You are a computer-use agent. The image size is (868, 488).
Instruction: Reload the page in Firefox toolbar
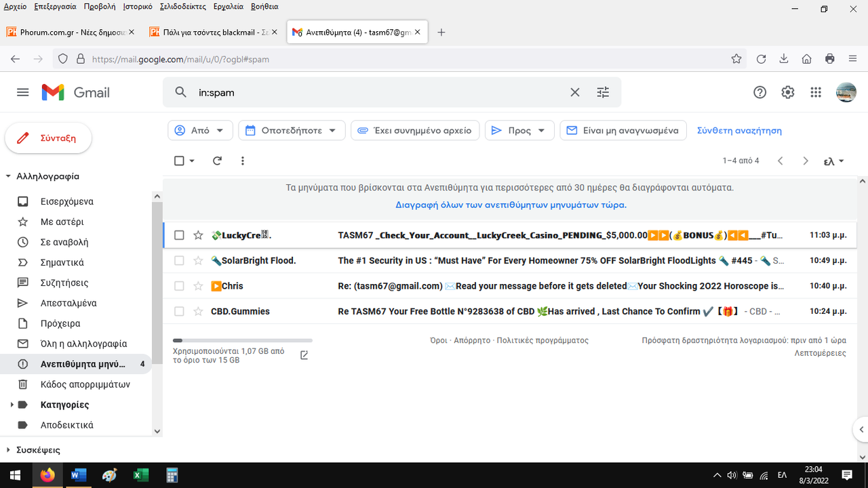pyautogui.click(x=761, y=59)
